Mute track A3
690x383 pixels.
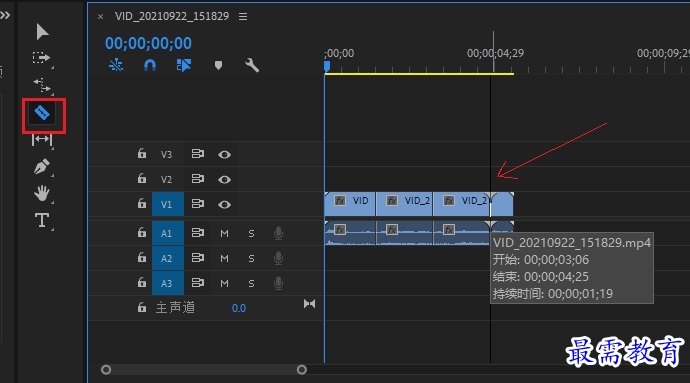click(224, 284)
